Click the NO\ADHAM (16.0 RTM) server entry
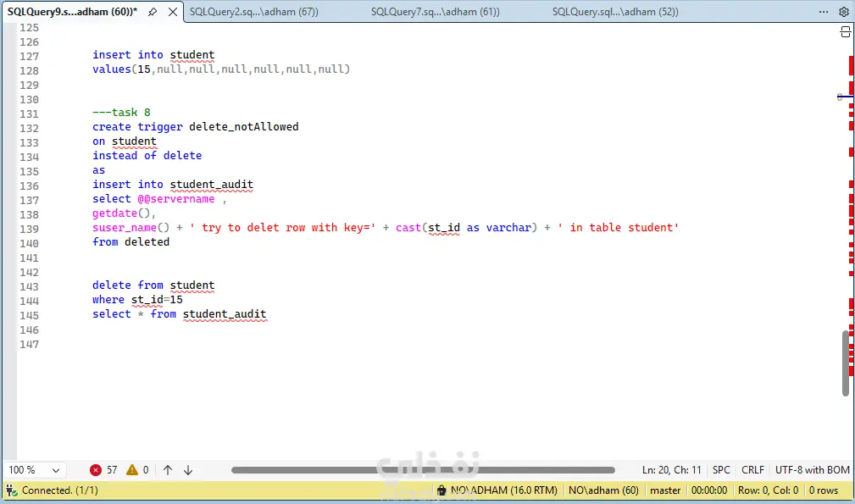Image resolution: width=855 pixels, height=504 pixels. [x=504, y=490]
